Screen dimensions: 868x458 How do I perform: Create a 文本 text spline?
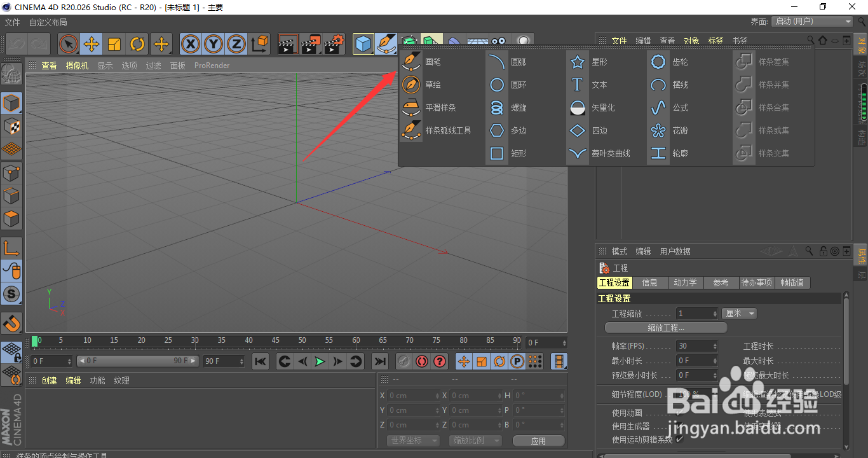pos(588,85)
